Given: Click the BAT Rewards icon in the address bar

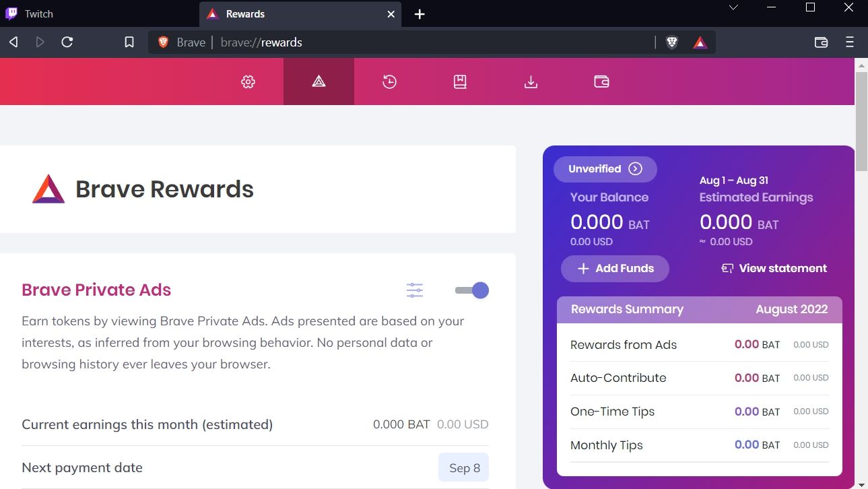Looking at the screenshot, I should [700, 42].
